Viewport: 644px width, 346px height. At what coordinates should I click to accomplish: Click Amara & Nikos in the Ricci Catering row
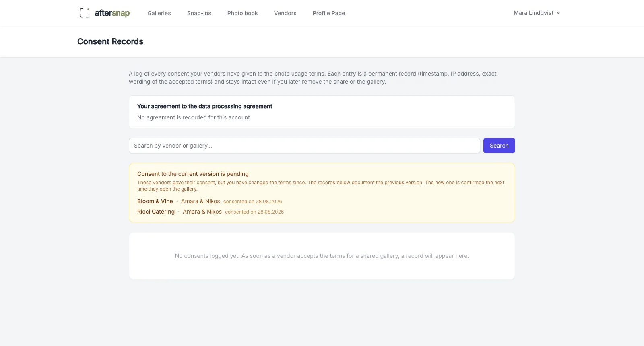point(202,212)
